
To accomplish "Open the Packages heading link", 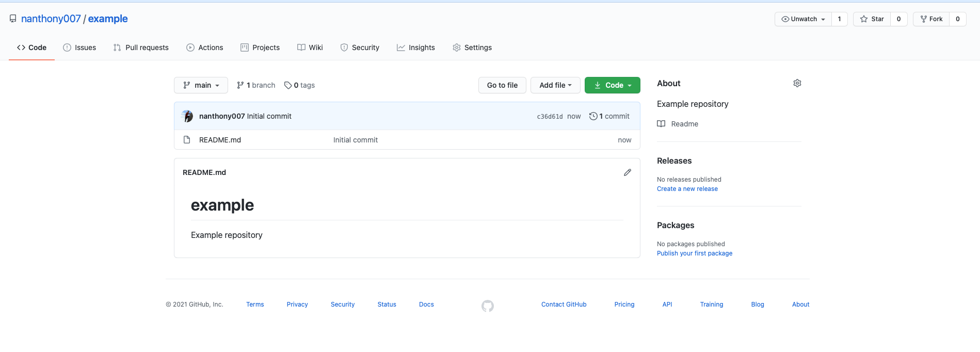I will point(676,225).
